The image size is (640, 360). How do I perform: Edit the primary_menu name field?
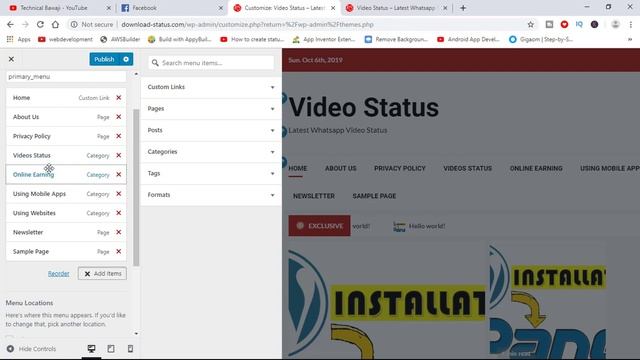tap(66, 77)
